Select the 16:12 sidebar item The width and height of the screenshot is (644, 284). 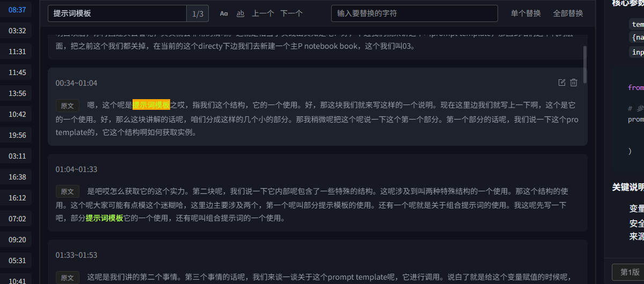click(x=17, y=198)
